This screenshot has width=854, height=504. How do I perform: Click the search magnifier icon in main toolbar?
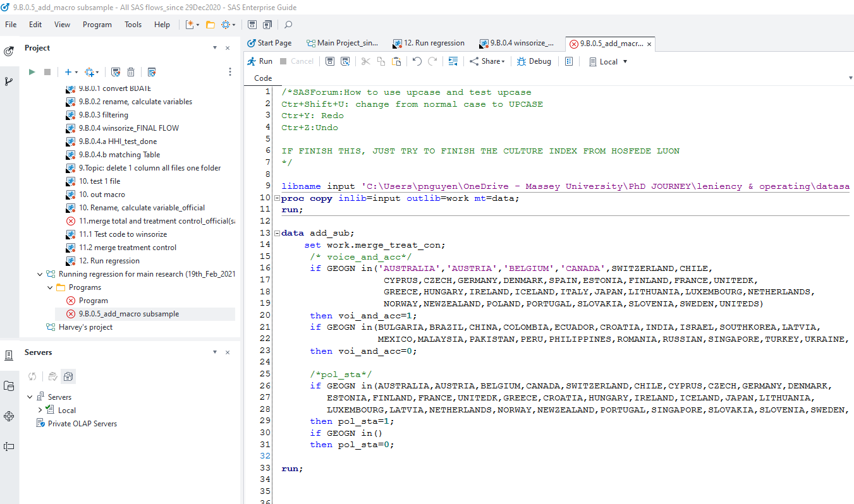point(288,25)
